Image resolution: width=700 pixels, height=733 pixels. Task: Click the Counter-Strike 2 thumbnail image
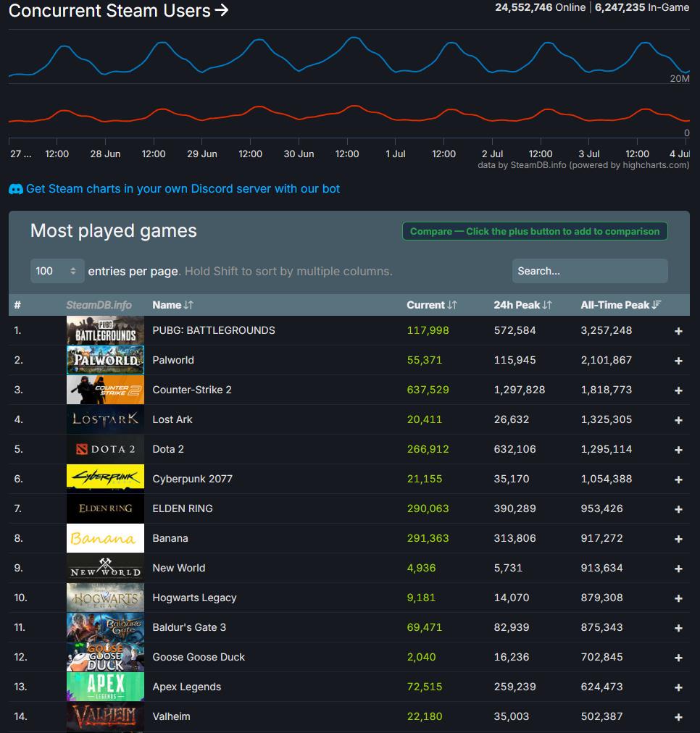click(105, 390)
